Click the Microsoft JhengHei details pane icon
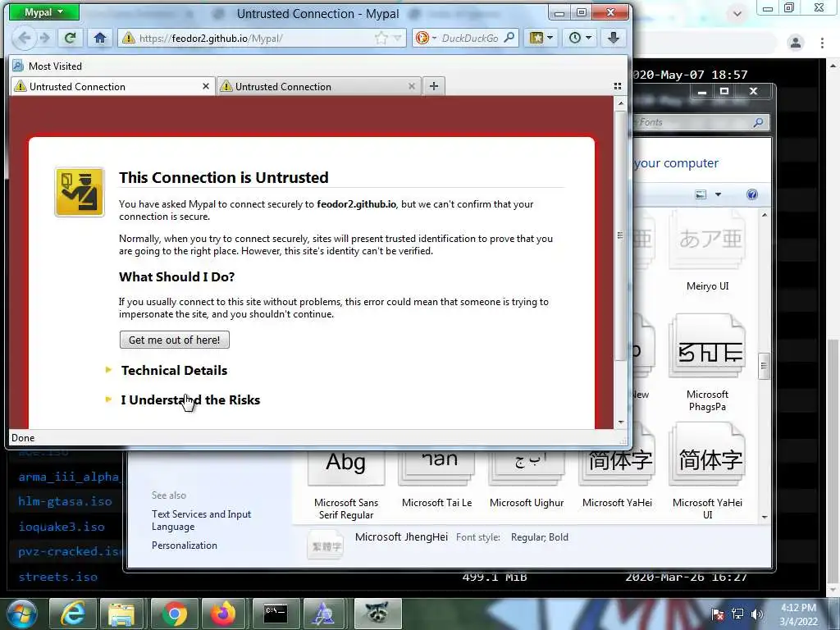 click(x=325, y=545)
